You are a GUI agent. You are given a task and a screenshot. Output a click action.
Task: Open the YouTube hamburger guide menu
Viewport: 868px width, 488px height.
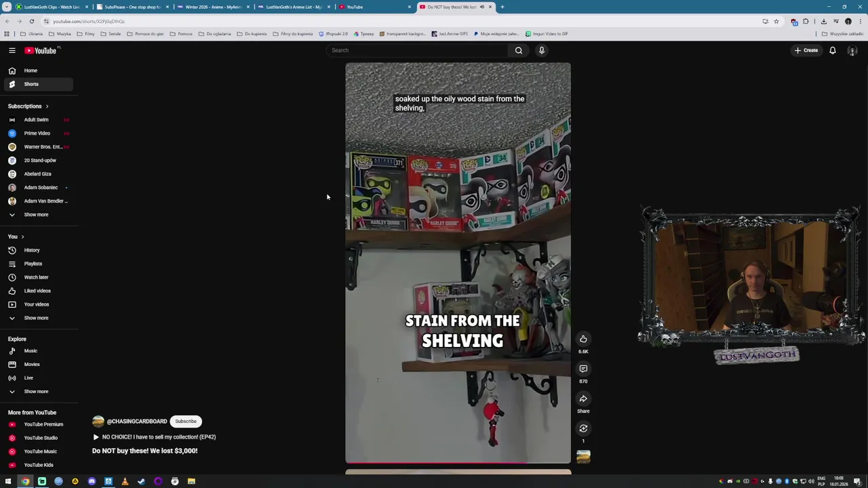pos(12,50)
